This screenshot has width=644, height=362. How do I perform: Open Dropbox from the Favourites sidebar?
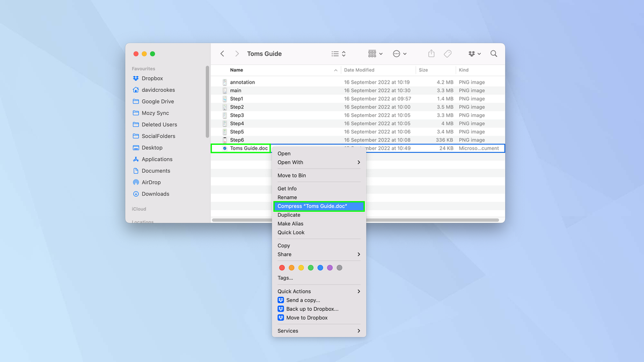[x=152, y=78]
